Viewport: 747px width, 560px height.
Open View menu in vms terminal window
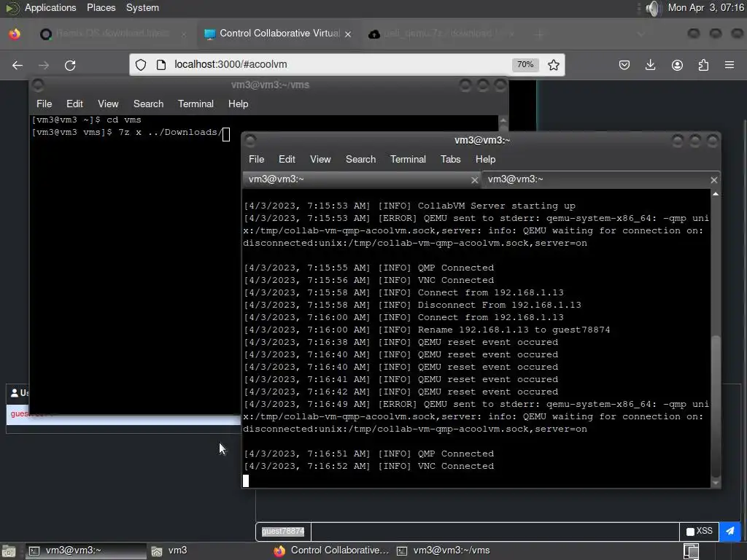pyautogui.click(x=108, y=104)
